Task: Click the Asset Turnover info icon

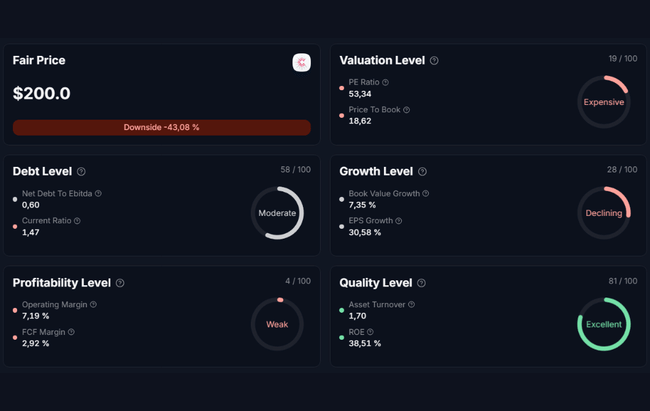Action: coord(411,304)
